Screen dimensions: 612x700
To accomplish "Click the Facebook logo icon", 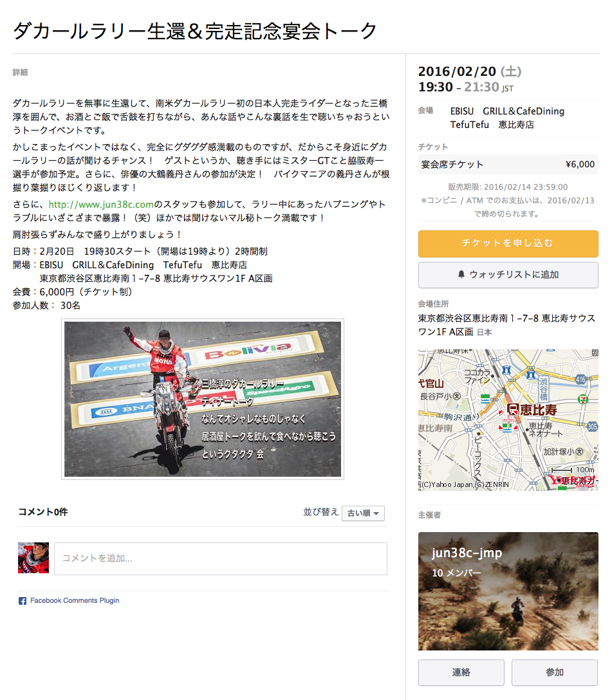I will click(x=23, y=601).
